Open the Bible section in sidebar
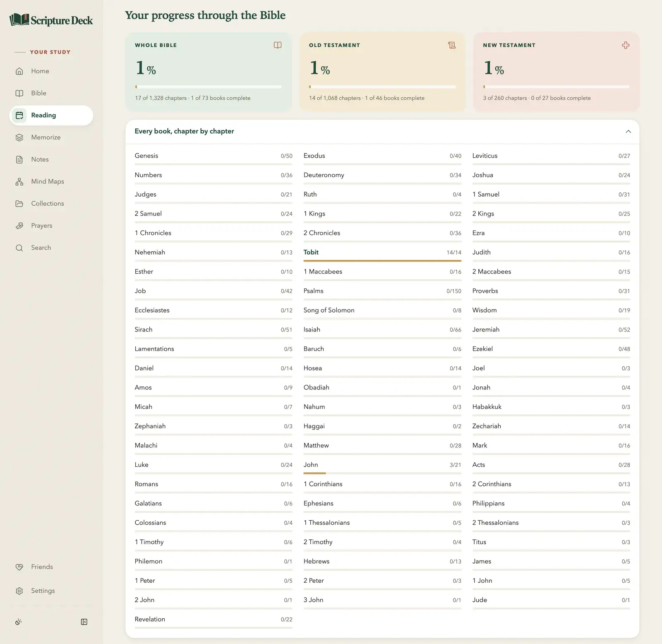The image size is (662, 644). click(51, 93)
